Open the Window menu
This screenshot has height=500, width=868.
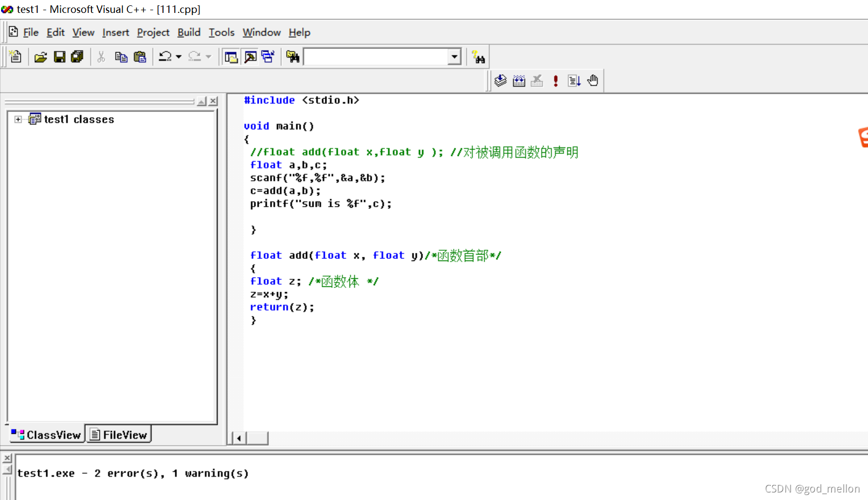tap(261, 32)
